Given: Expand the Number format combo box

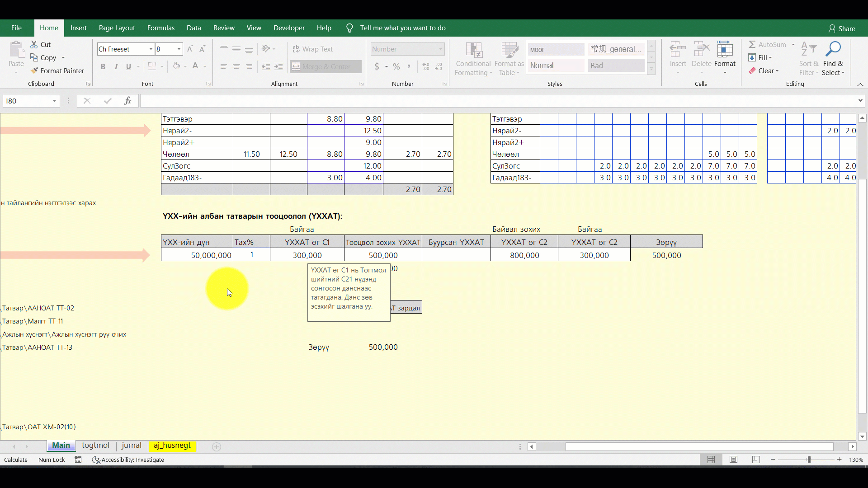Looking at the screenshot, I should coord(440,49).
